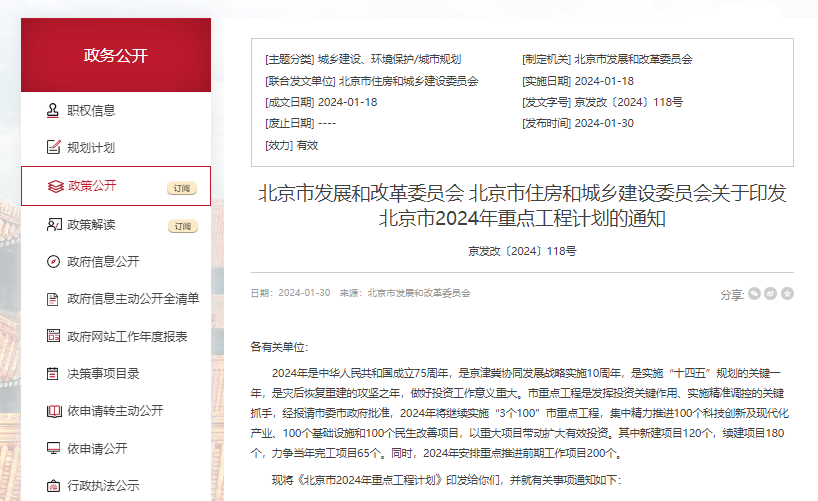Viewport: 818px width, 501px height.
Task: Click the 政策解读 person icon
Action: click(54, 224)
